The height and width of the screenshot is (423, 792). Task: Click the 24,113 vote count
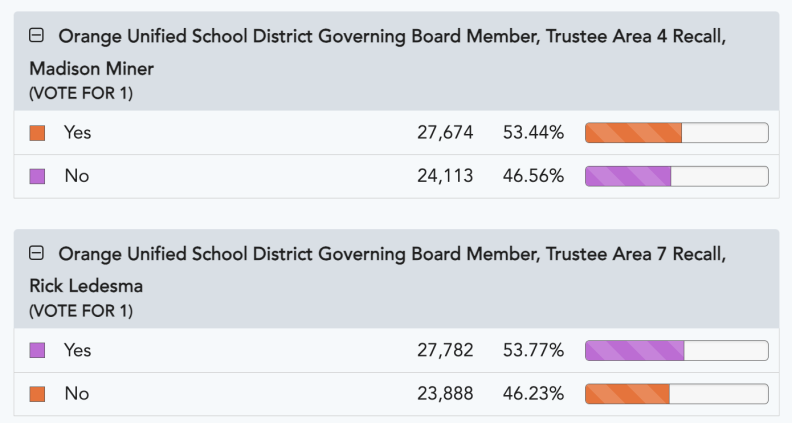tap(445, 176)
